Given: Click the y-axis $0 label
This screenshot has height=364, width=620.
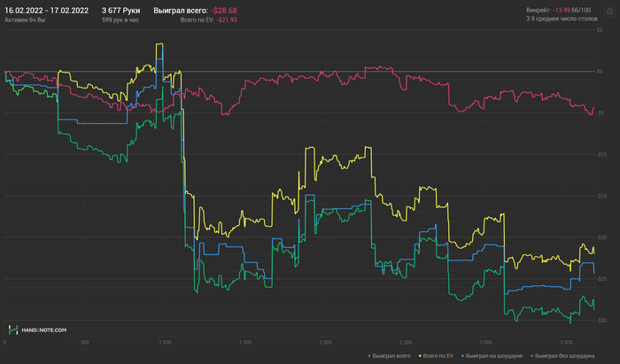Looking at the screenshot, I should click(x=600, y=72).
